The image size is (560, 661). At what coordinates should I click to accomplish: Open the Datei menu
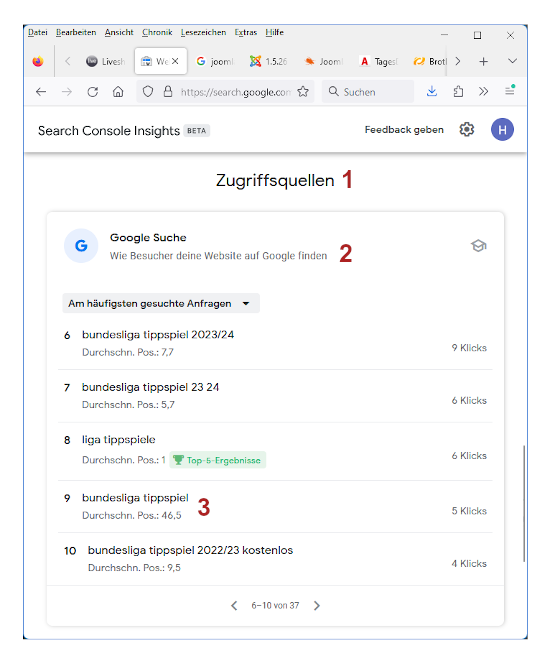point(38,32)
